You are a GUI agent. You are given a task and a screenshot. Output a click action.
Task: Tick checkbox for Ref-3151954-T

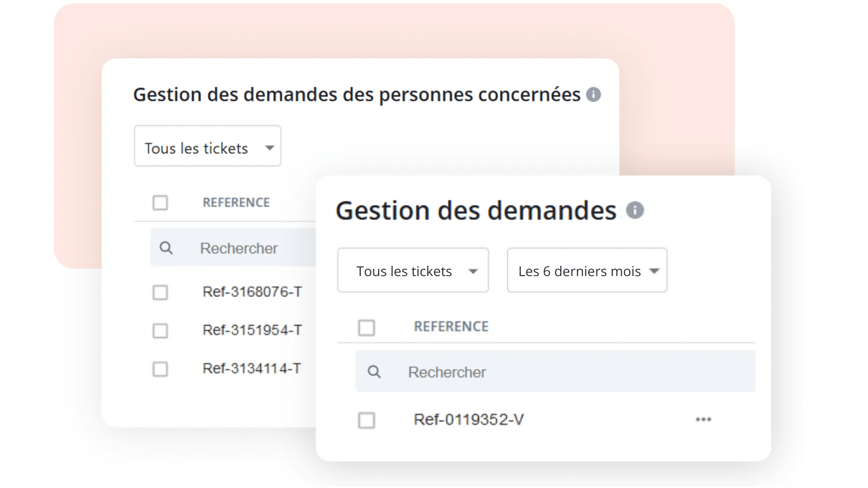click(160, 331)
